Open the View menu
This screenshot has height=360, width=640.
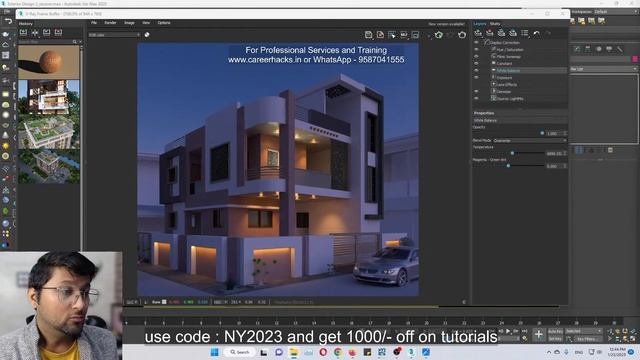pos(146,23)
